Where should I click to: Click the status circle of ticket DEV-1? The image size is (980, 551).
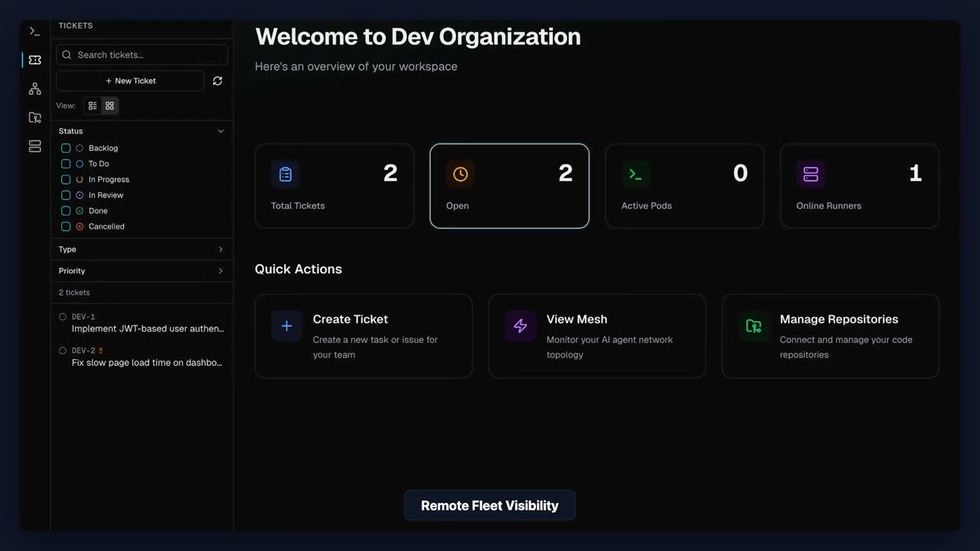coord(63,316)
